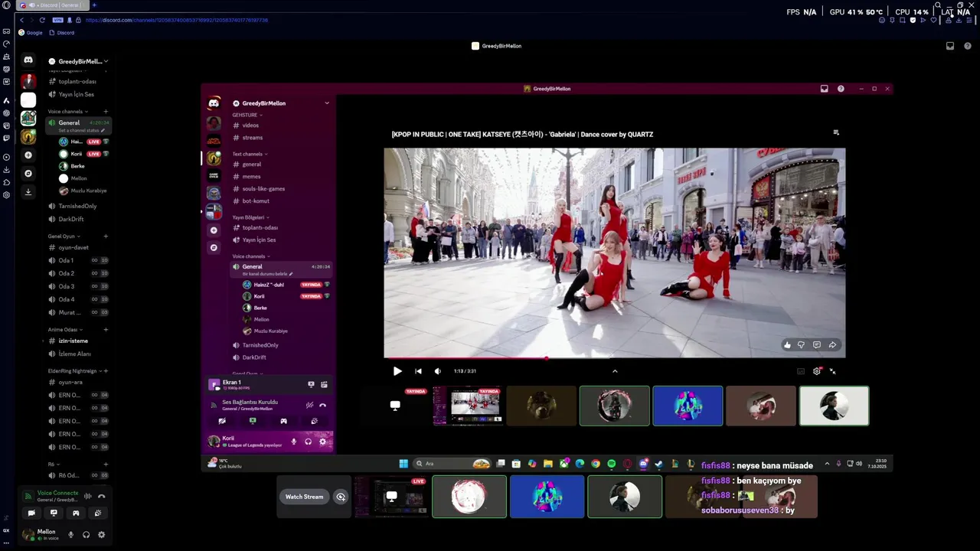Select LIVE stream thumbnail in bottom row
980x551 pixels.
coord(391,497)
